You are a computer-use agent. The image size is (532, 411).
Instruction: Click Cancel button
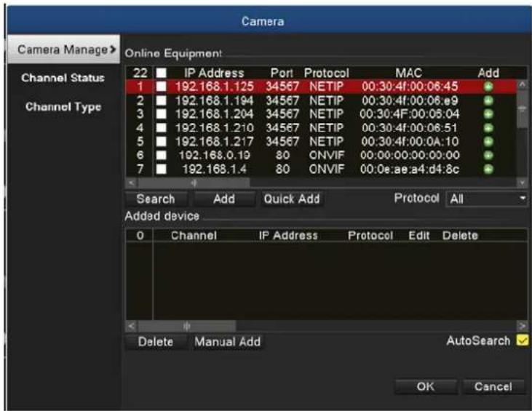coord(493,386)
